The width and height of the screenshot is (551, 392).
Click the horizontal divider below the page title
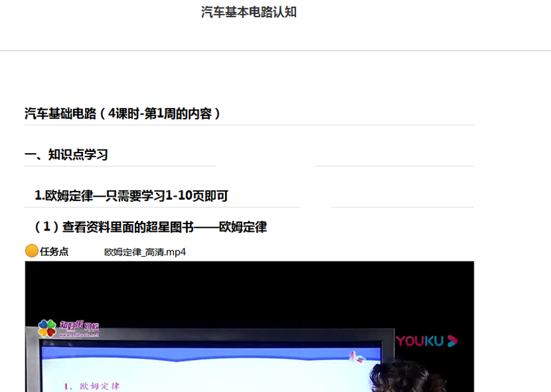[275, 50]
